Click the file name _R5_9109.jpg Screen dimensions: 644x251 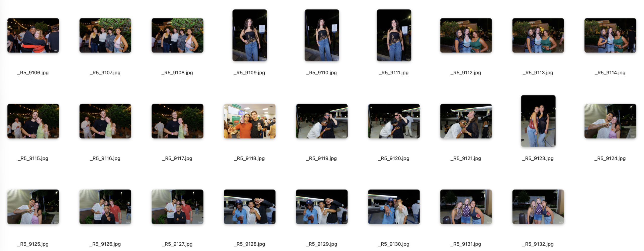pos(249,73)
